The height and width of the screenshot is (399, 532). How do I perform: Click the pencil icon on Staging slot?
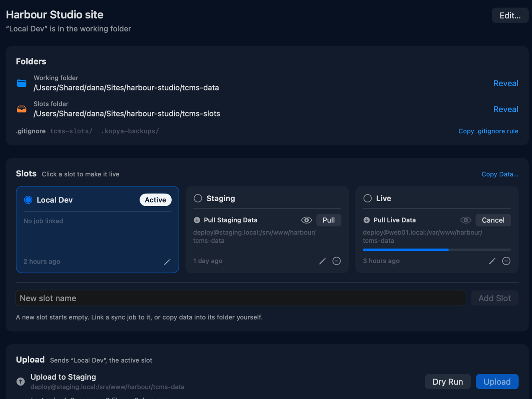tap(322, 261)
